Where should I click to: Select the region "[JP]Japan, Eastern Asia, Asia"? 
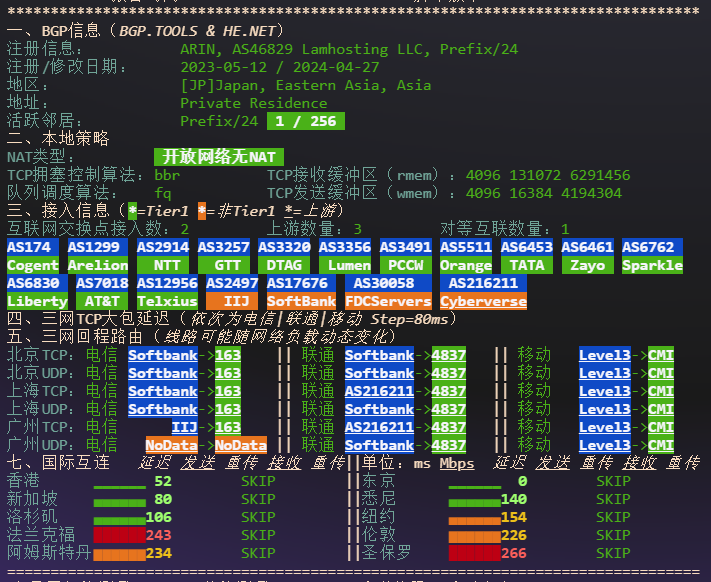coord(306,85)
